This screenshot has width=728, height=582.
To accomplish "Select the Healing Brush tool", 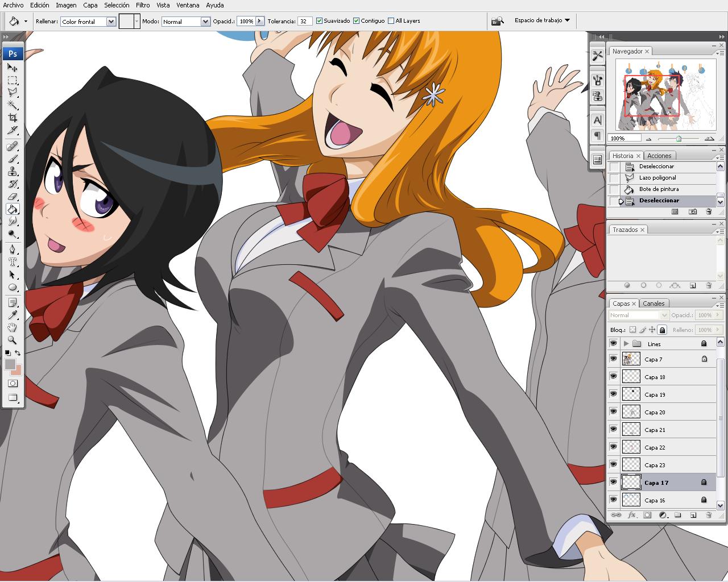I will pyautogui.click(x=13, y=147).
